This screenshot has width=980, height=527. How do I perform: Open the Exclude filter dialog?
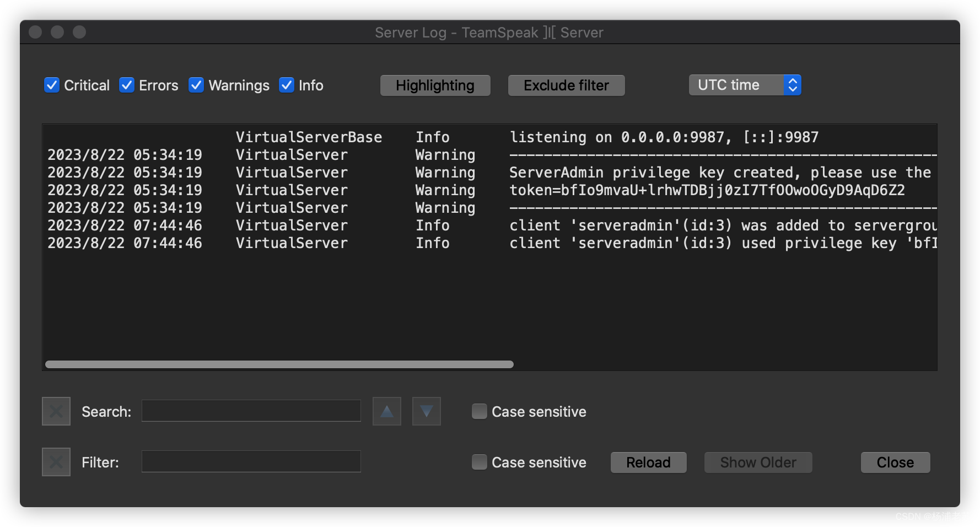click(x=567, y=85)
